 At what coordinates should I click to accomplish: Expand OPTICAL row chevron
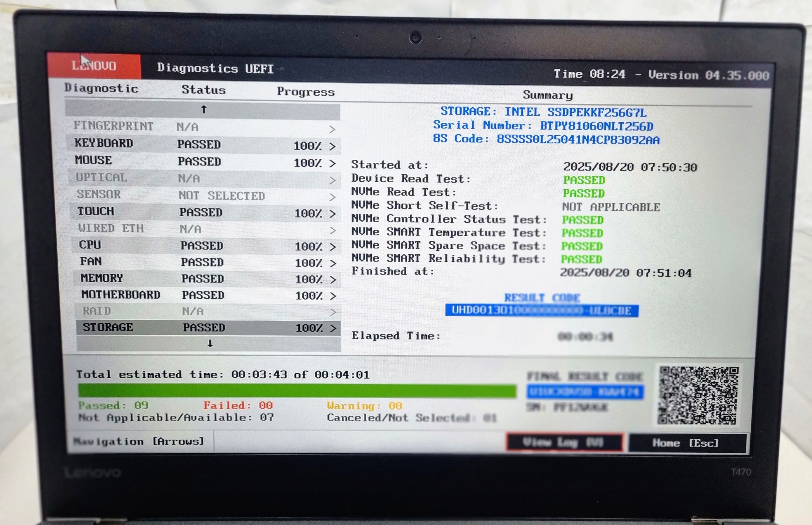[332, 180]
